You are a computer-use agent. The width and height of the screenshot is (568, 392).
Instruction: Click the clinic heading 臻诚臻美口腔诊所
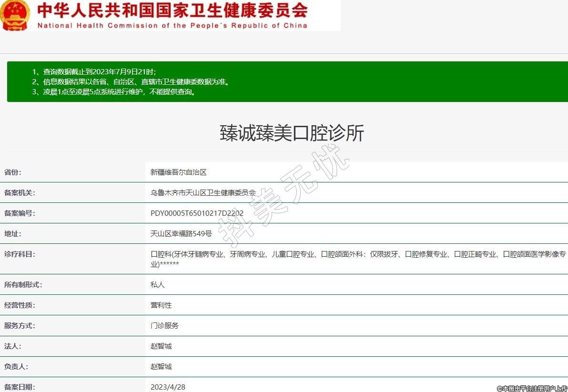292,133
